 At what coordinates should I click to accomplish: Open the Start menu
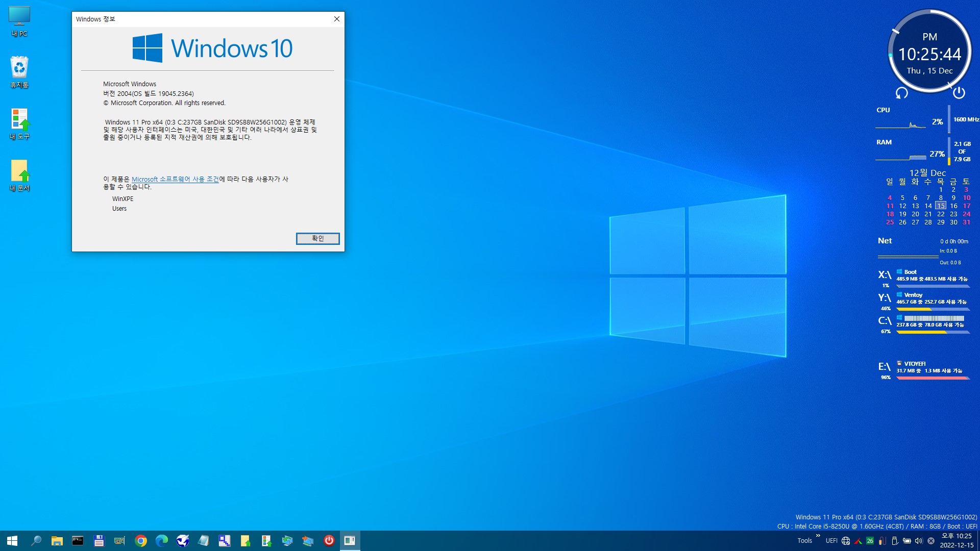click(x=12, y=541)
